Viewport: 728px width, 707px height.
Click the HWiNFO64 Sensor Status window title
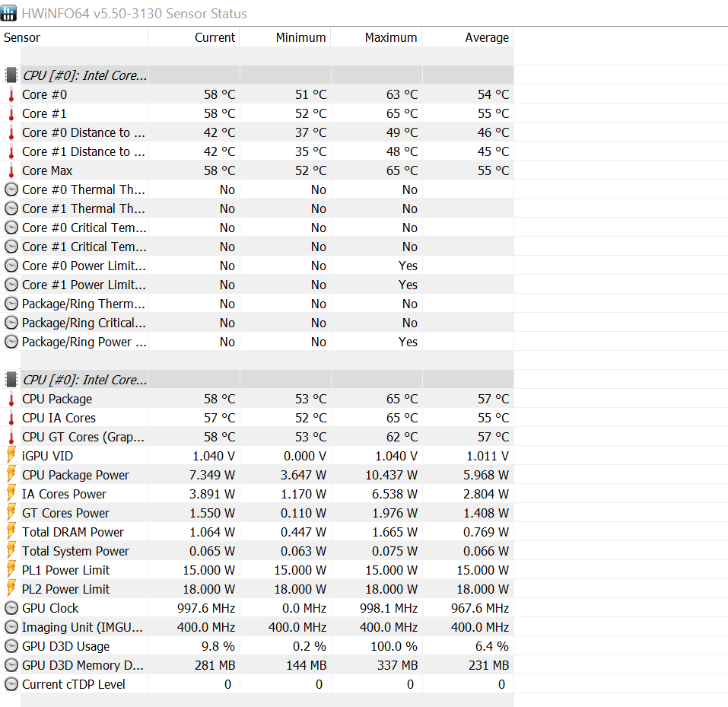click(134, 14)
